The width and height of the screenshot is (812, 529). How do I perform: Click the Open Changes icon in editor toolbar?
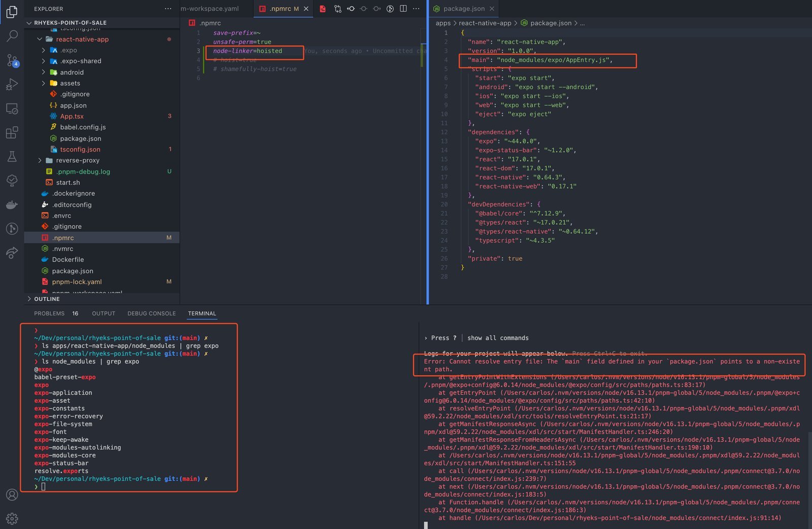click(337, 9)
